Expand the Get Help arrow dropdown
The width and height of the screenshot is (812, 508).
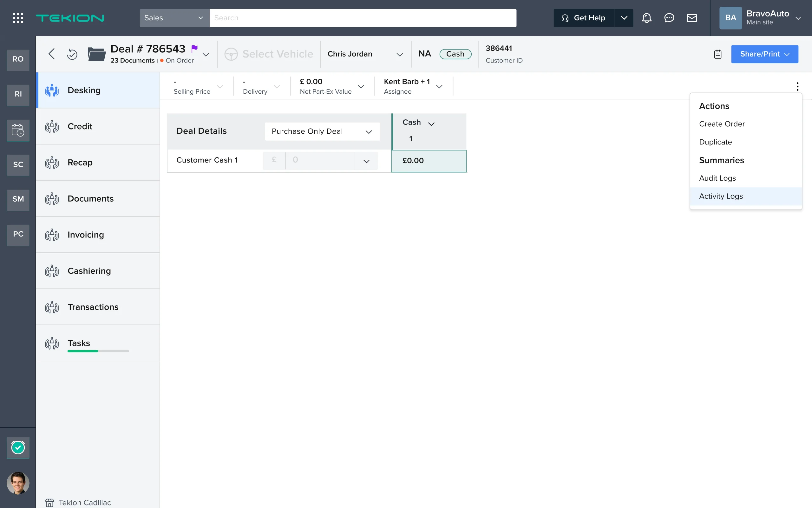tap(624, 18)
